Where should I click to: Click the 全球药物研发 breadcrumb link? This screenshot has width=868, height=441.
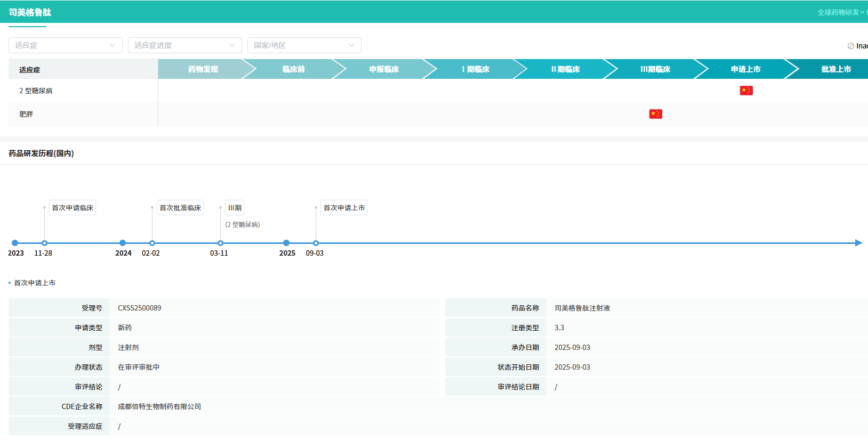(x=838, y=12)
